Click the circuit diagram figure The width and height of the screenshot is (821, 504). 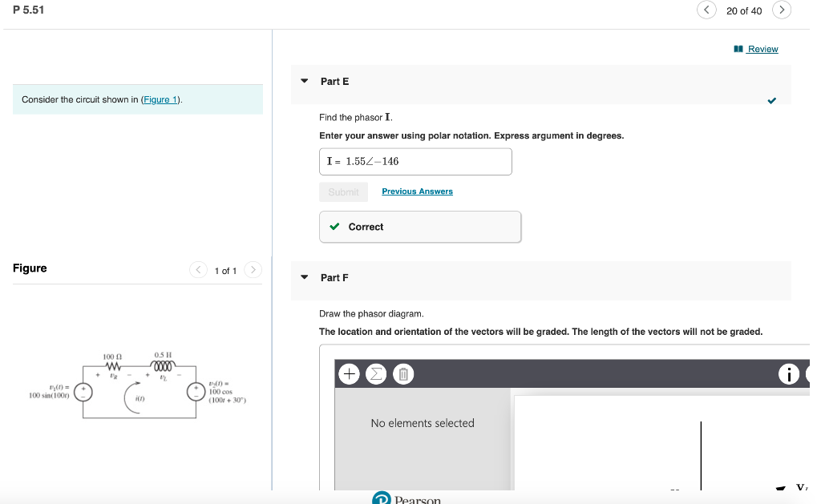137,385
